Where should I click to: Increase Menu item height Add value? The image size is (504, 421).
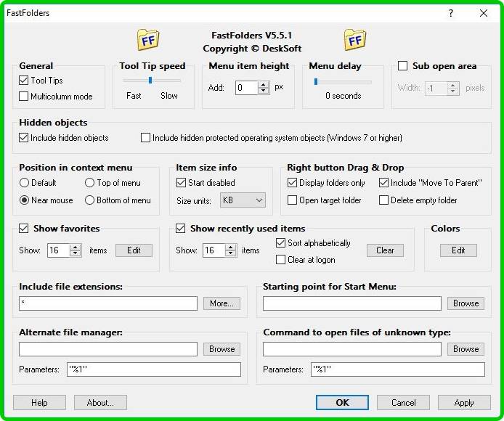pos(264,85)
